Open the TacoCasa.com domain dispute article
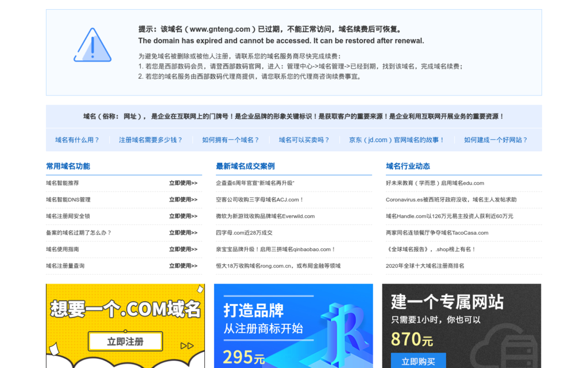Viewport: 588px width, 368px height. (437, 233)
